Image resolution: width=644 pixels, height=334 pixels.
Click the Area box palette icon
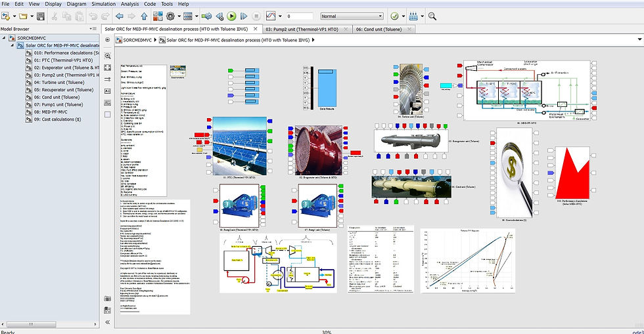coord(108,114)
